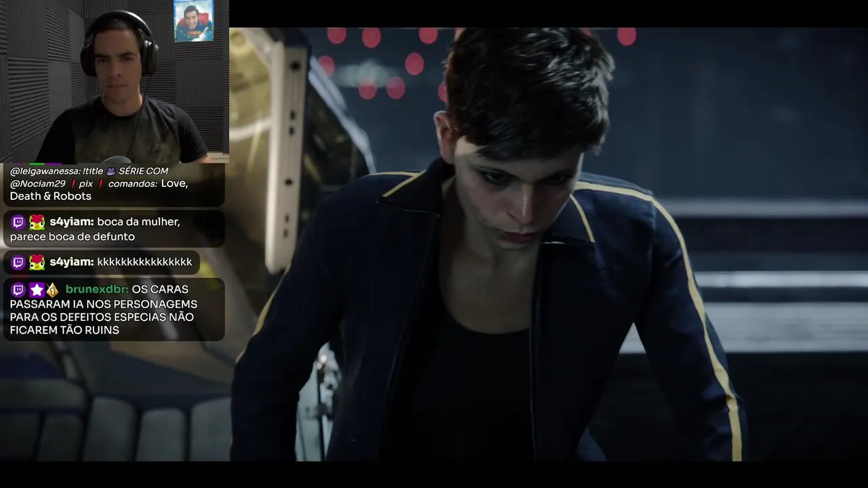This screenshot has width=868, height=488.
Task: Click the purple star badge next to brunexdbr
Action: pos(37,289)
